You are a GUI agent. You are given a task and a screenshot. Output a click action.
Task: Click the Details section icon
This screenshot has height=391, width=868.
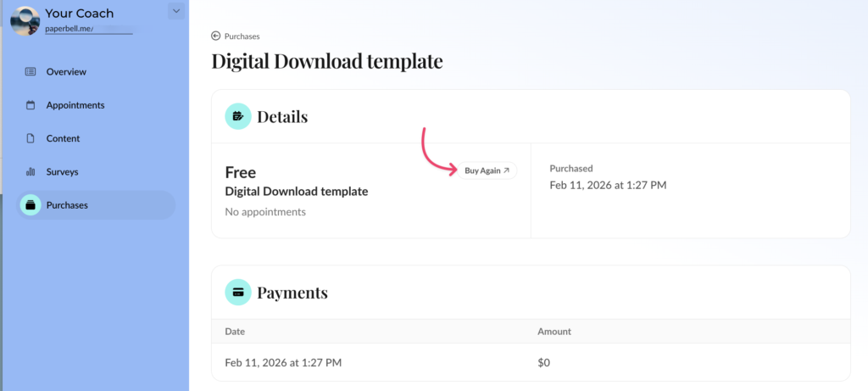pyautogui.click(x=237, y=116)
